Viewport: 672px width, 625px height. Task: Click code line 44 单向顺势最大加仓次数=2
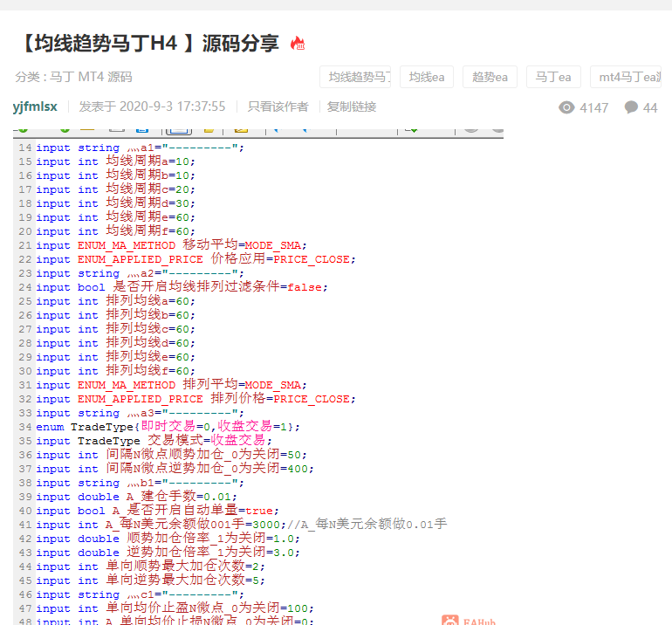click(150, 567)
